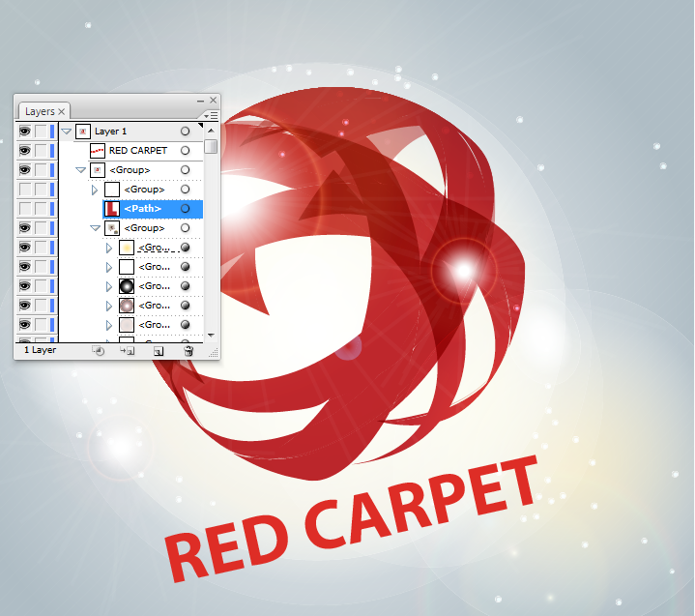Viewport: 695px width, 616px height.
Task: Click the pink ring group thumbnail
Action: pyautogui.click(x=127, y=306)
